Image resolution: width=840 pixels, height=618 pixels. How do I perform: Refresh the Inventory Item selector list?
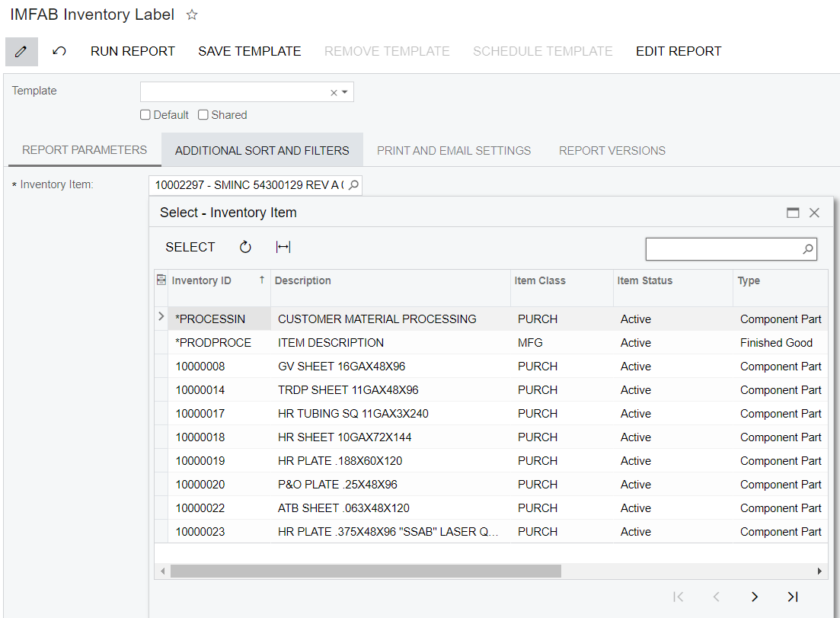(x=245, y=247)
